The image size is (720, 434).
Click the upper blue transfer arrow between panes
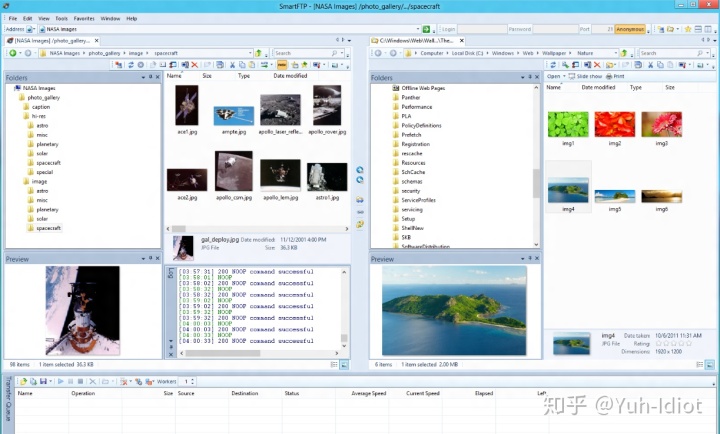pyautogui.click(x=360, y=170)
